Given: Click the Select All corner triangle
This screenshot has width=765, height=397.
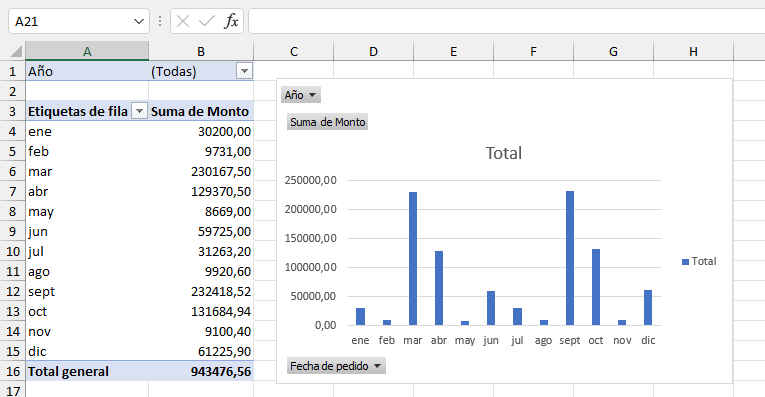Looking at the screenshot, I should [16, 51].
